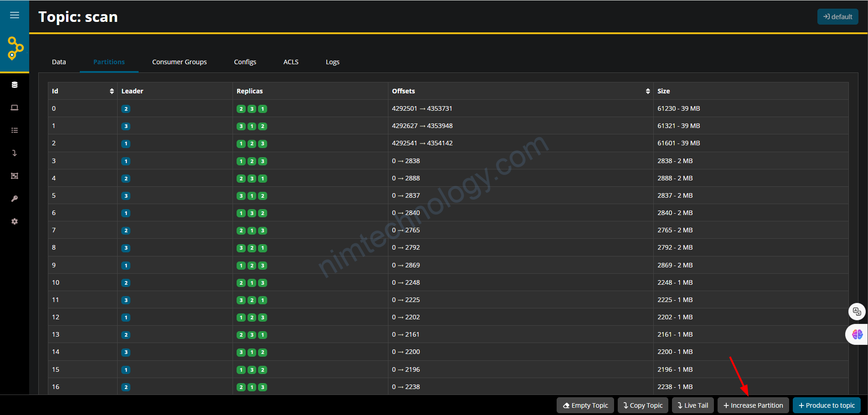Click the AKHQ logo icon
The image size is (868, 415).
point(15,48)
